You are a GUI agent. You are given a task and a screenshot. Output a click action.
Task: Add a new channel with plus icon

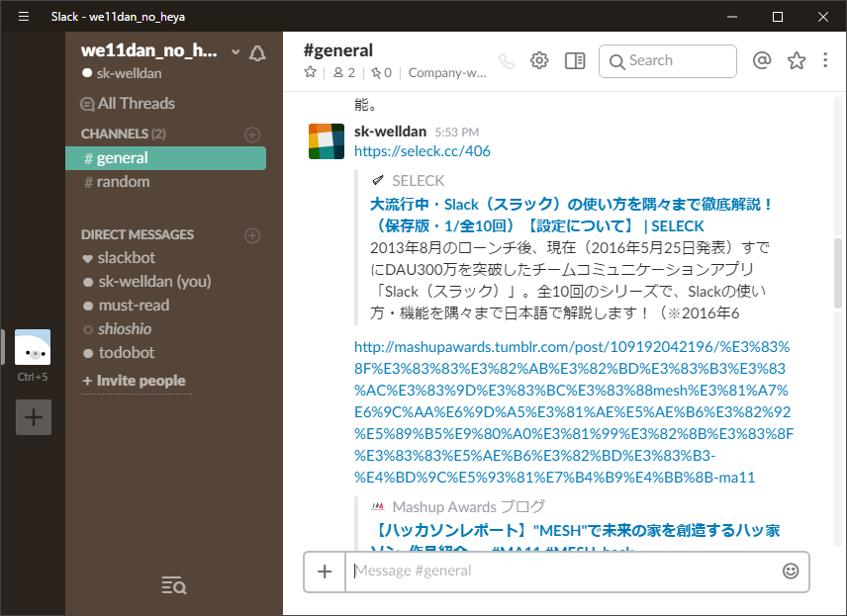click(252, 134)
